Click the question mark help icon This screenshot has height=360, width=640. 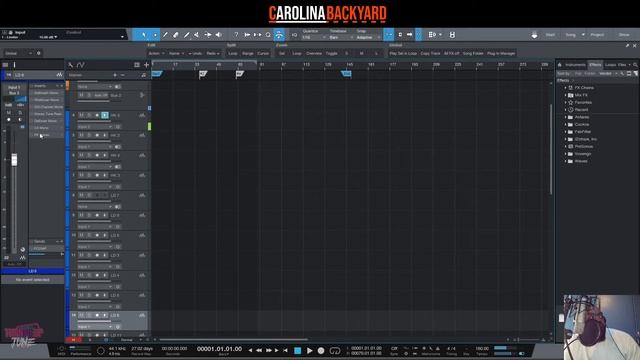click(x=236, y=35)
